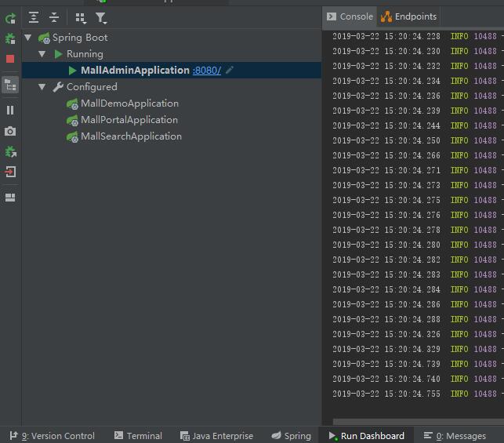Viewport: 504px width, 443px height.
Task: Click the MallDemoApplication leaf icon
Action: (x=72, y=104)
